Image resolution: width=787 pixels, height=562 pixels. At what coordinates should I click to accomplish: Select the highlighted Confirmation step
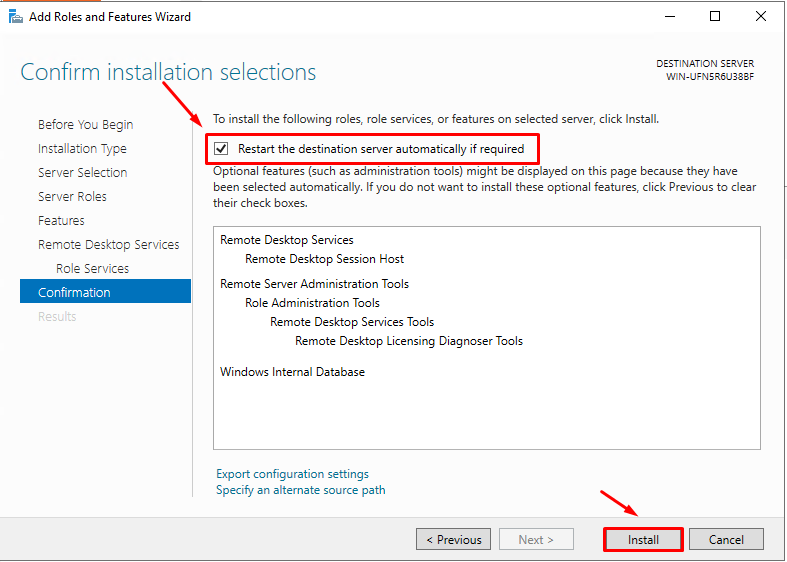coord(74,293)
